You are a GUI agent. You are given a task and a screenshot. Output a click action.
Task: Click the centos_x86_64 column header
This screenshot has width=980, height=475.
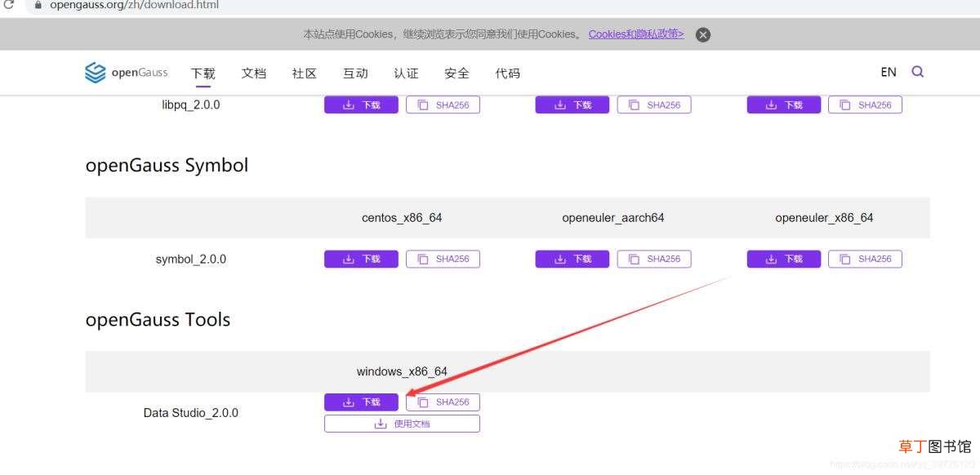pos(402,218)
